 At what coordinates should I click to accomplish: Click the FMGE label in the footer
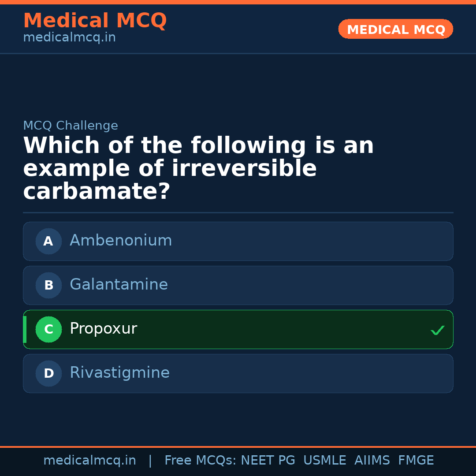(x=416, y=460)
